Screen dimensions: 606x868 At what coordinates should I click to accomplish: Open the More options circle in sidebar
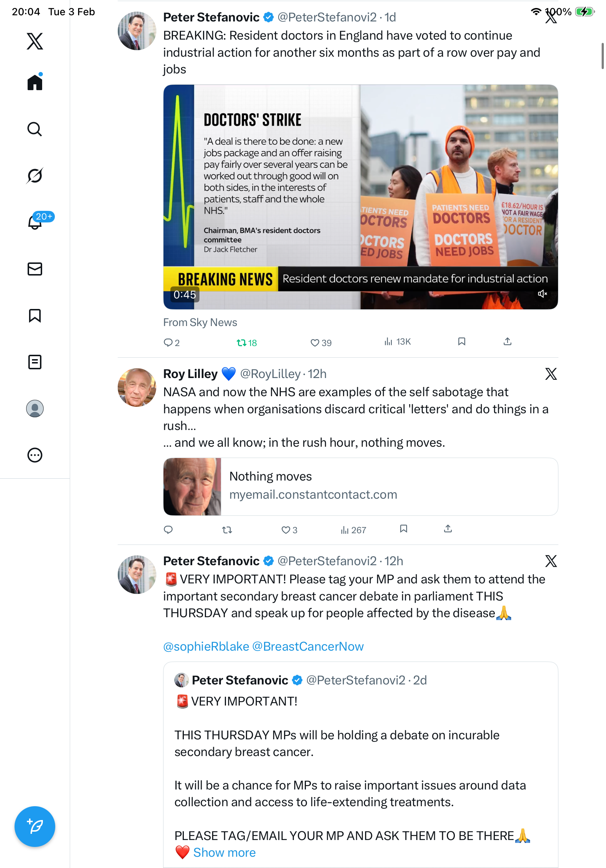click(35, 455)
